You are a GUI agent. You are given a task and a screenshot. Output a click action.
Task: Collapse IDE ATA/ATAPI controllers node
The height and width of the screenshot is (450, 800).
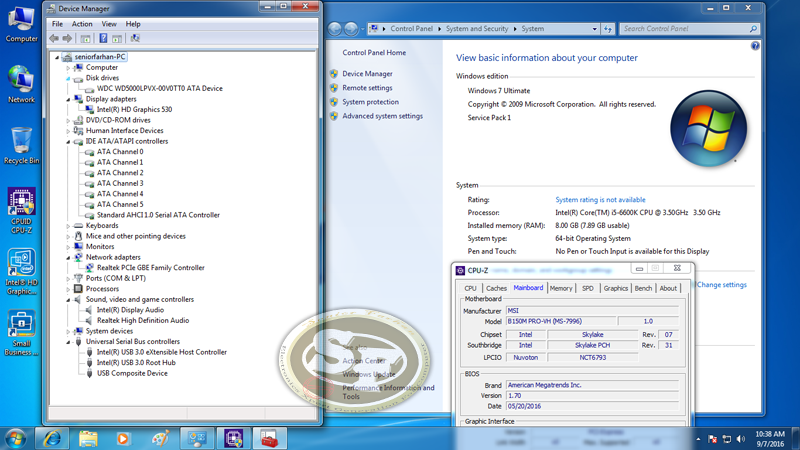(x=68, y=142)
